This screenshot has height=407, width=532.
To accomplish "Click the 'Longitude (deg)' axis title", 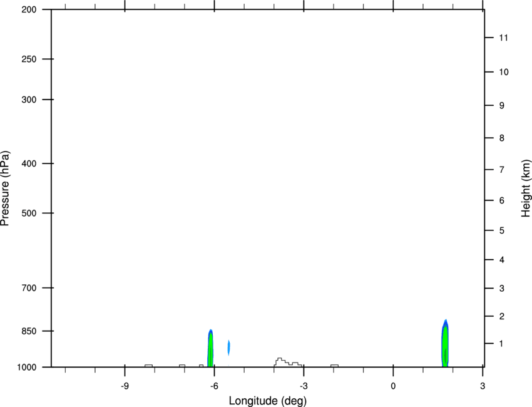I will point(268,401).
